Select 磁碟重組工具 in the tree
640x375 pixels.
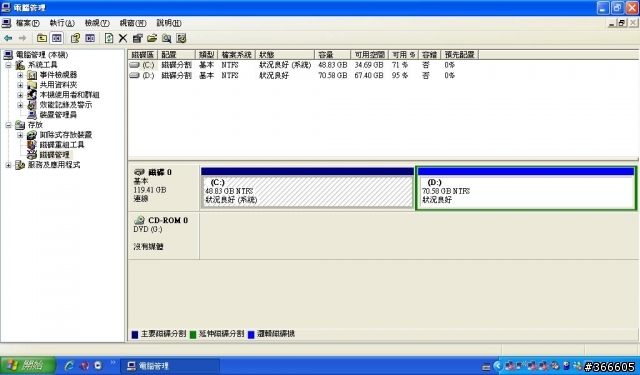point(62,145)
